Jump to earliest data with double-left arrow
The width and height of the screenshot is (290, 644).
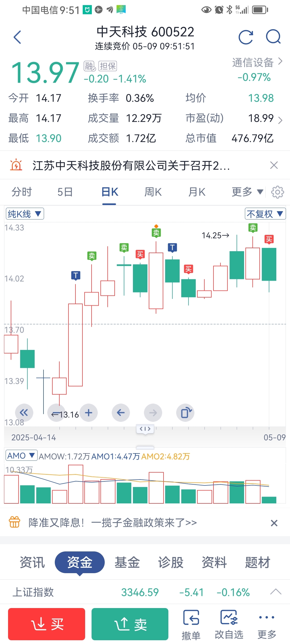(24, 413)
